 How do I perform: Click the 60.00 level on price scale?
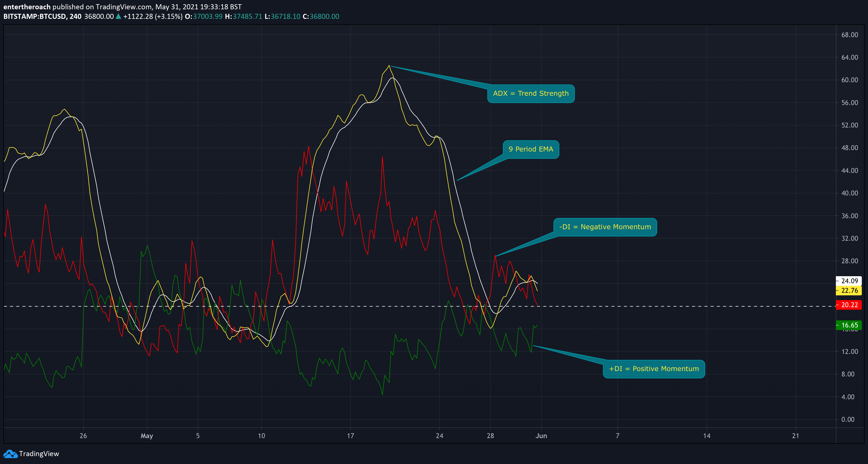point(849,80)
